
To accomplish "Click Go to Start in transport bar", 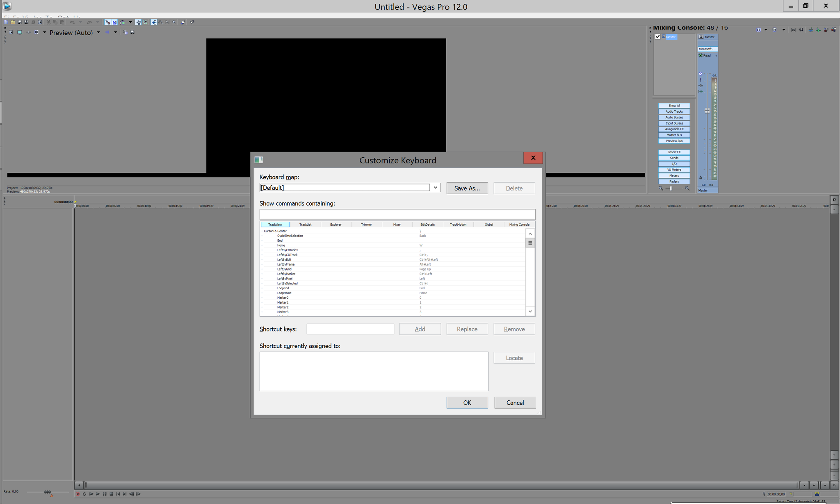I will (x=118, y=494).
